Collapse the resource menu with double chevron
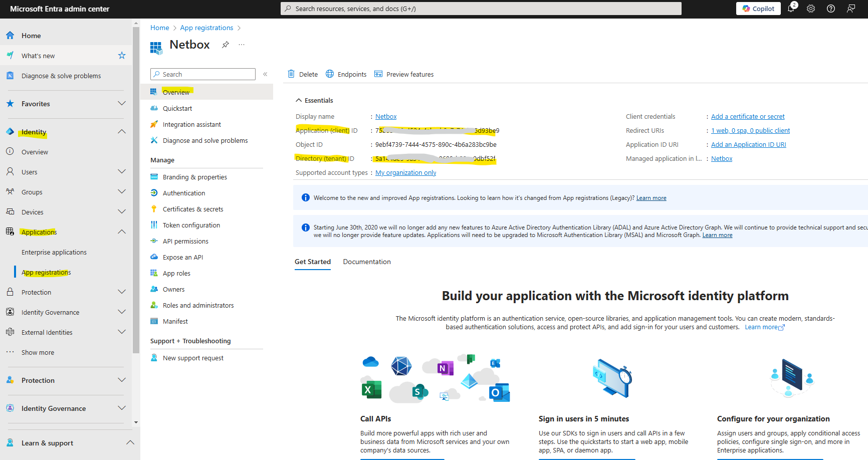Image resolution: width=868 pixels, height=460 pixels. tap(265, 74)
